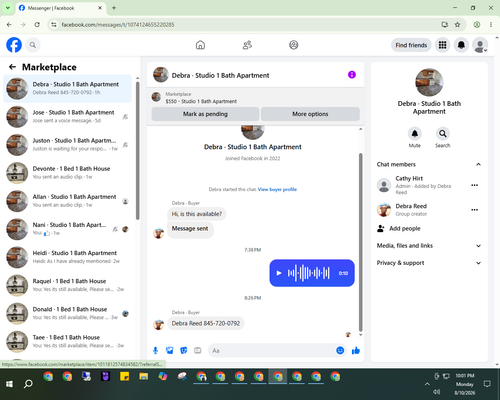Click the large Debra listing thumbnail in sidebar
This screenshot has width=500, height=400.
coord(429,82)
